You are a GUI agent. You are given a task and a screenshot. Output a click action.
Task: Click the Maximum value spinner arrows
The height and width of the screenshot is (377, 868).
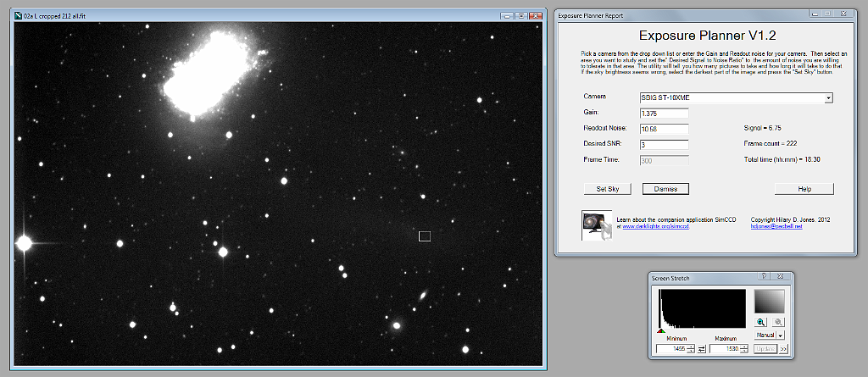(x=744, y=349)
